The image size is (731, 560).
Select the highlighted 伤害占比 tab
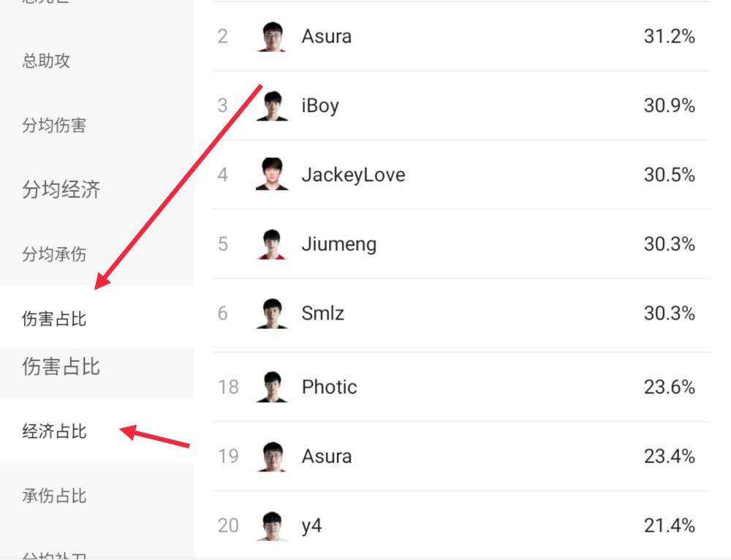54,318
